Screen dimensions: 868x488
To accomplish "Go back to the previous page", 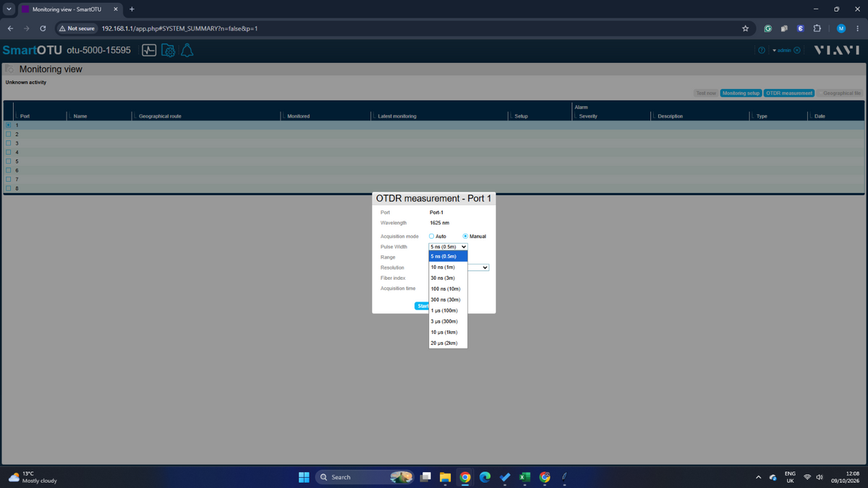I will point(10,29).
